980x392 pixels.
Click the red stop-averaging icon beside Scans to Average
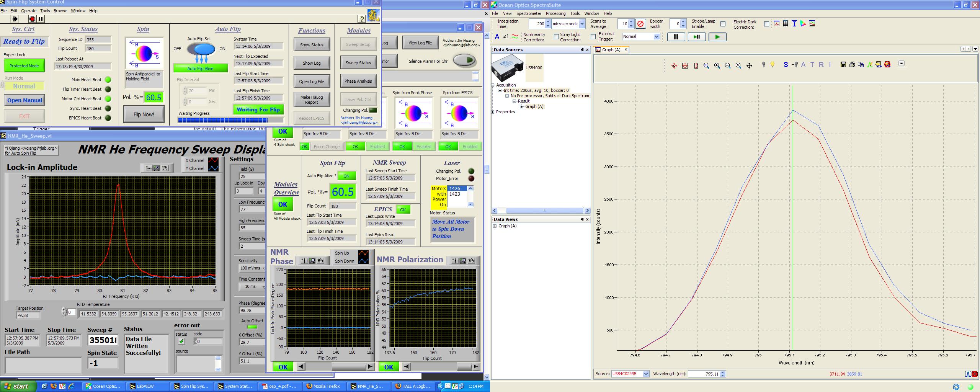[640, 24]
